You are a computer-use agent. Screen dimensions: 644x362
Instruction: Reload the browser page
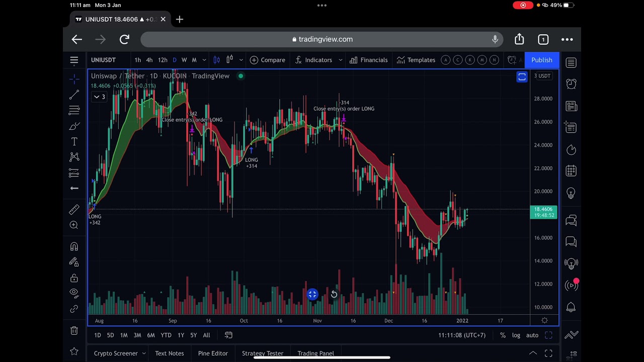point(124,39)
